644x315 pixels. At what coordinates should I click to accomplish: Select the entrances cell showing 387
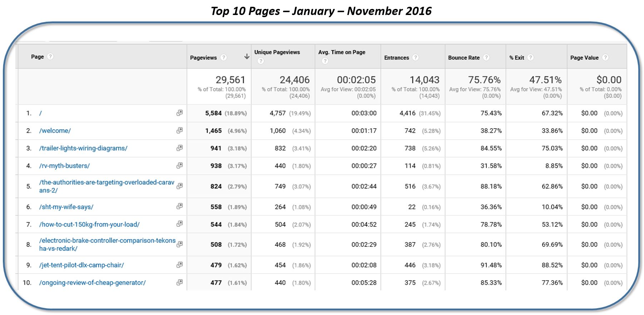tap(410, 245)
